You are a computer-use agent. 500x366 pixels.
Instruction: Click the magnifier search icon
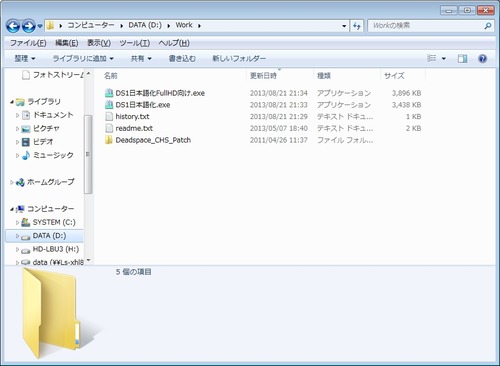click(x=488, y=26)
